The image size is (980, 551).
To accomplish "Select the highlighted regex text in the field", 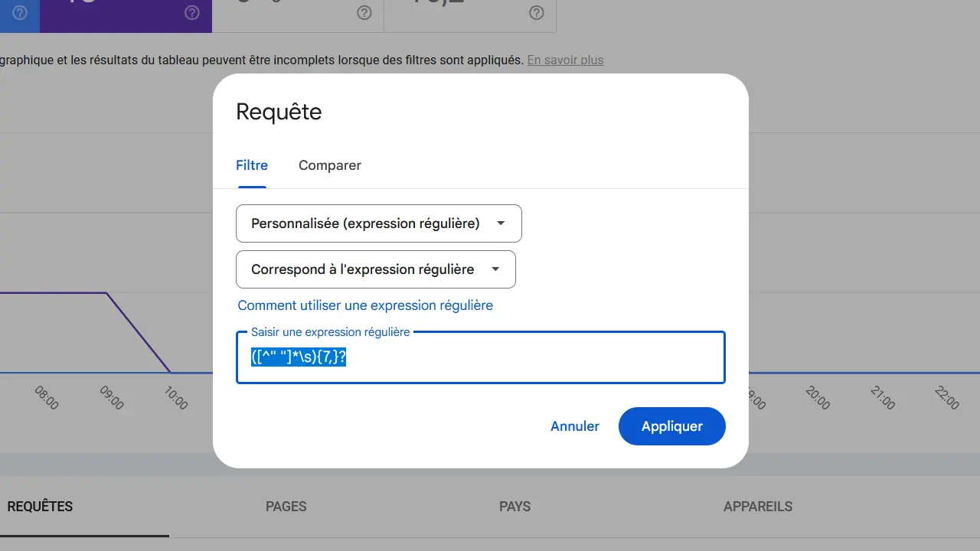I will [x=299, y=357].
